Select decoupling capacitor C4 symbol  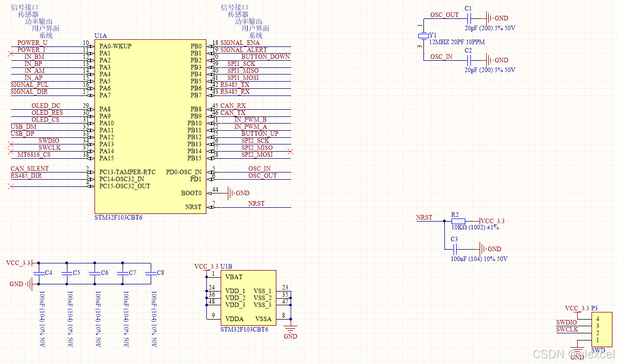pyautogui.click(x=39, y=273)
